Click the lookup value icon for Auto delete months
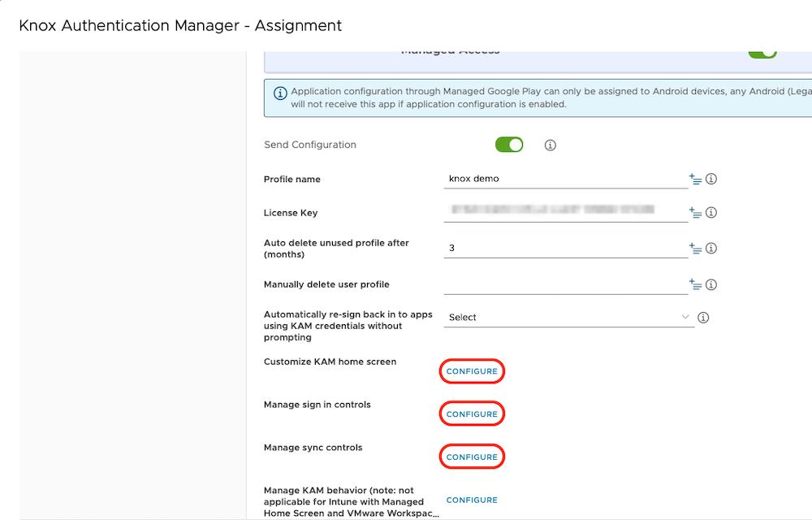The image size is (812, 520). pyautogui.click(x=695, y=248)
